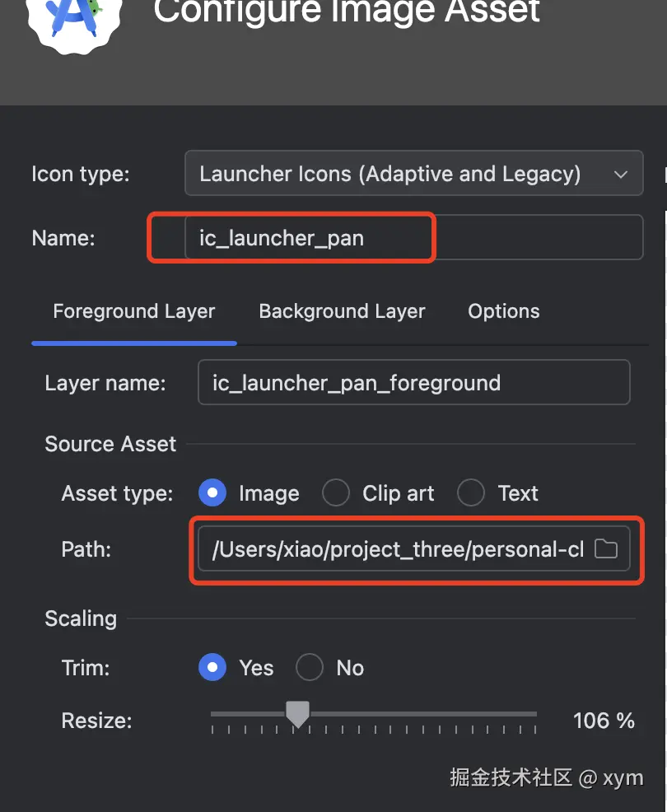Click the Resize slider handle
This screenshot has height=812, width=667.
[x=298, y=713]
